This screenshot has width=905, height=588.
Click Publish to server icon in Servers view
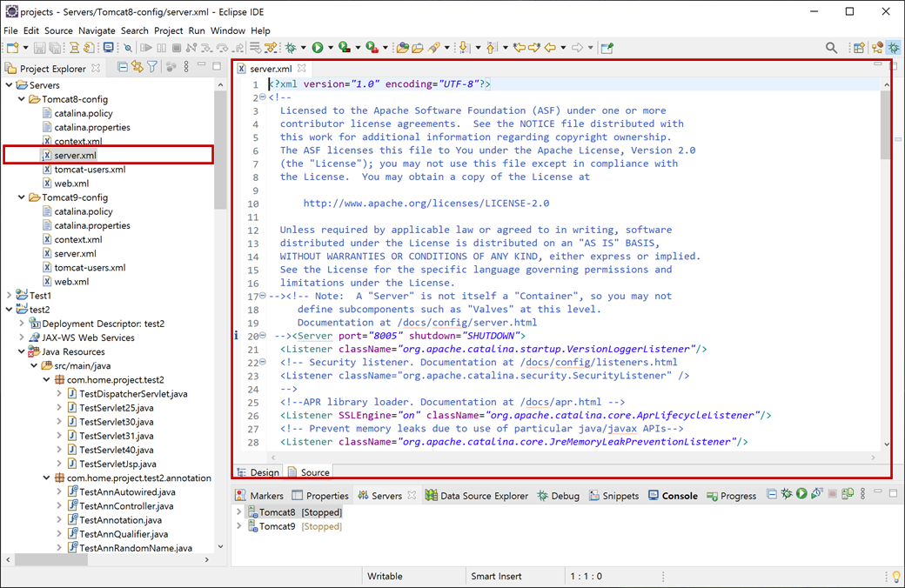[x=848, y=494]
